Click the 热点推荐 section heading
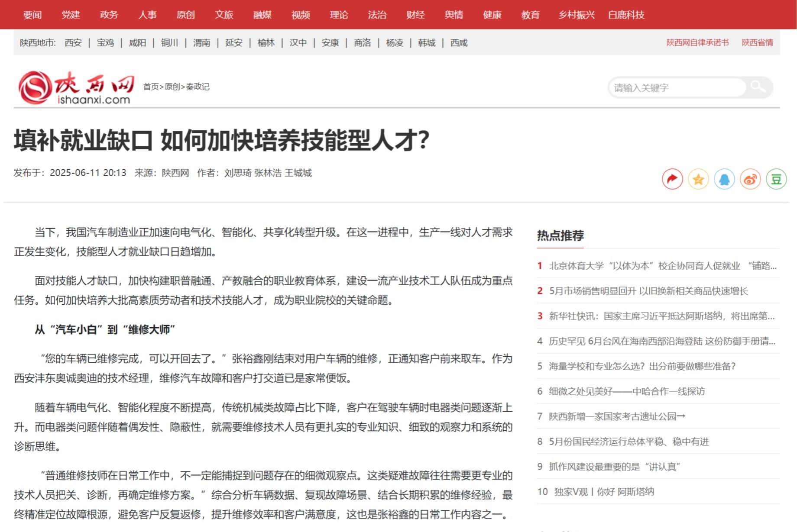 [560, 235]
